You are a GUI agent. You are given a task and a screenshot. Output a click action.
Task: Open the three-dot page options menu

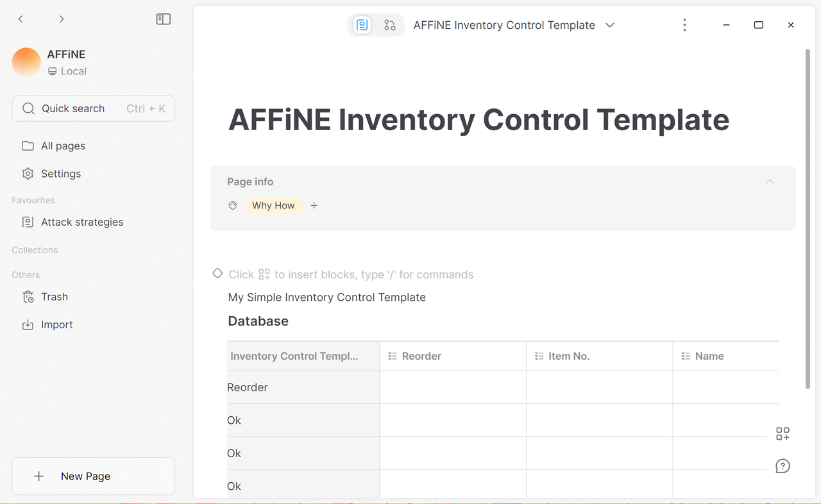684,25
